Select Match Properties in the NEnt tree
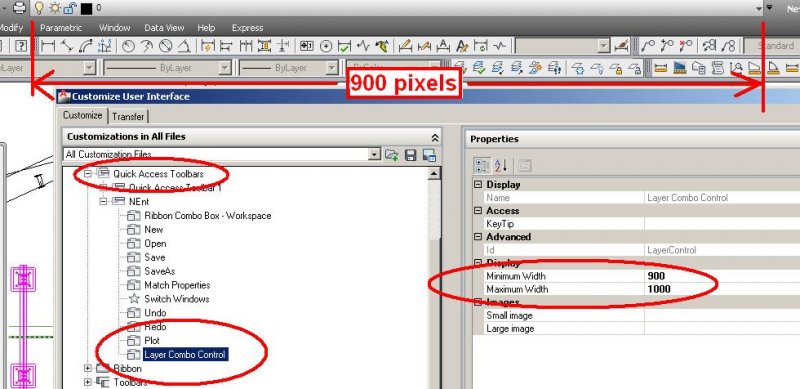 [177, 285]
